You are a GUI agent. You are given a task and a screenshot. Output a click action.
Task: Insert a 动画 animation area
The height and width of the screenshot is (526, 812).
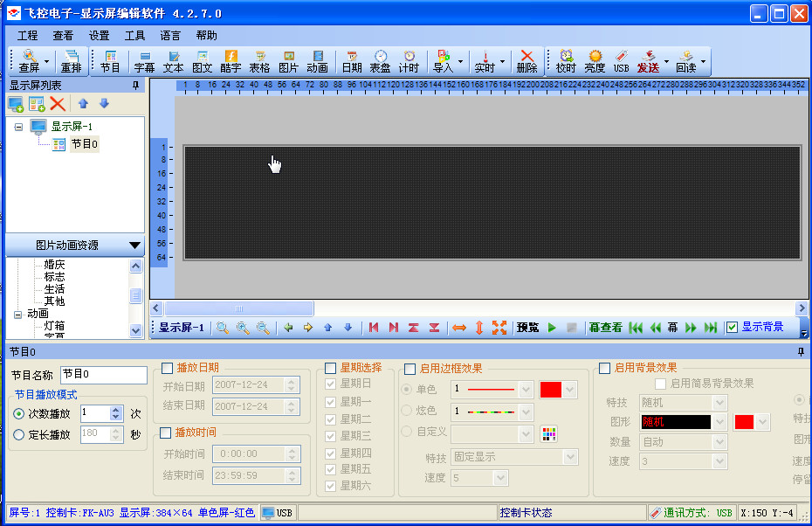coord(317,61)
